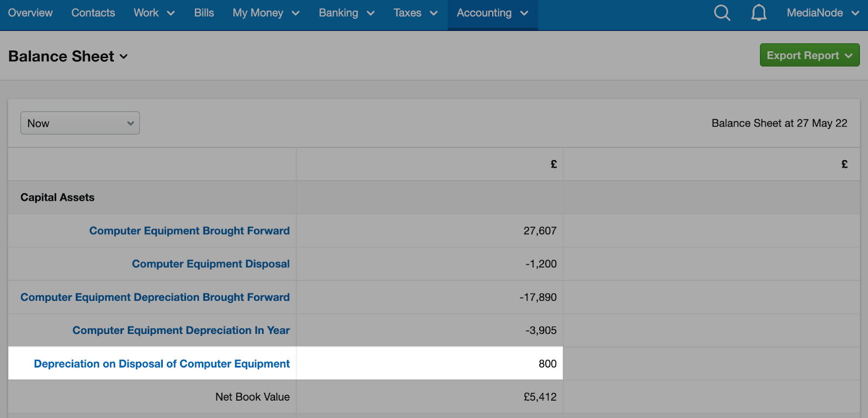Screen dimensions: 868x418
Task: Open the Bills tab
Action: [204, 12]
